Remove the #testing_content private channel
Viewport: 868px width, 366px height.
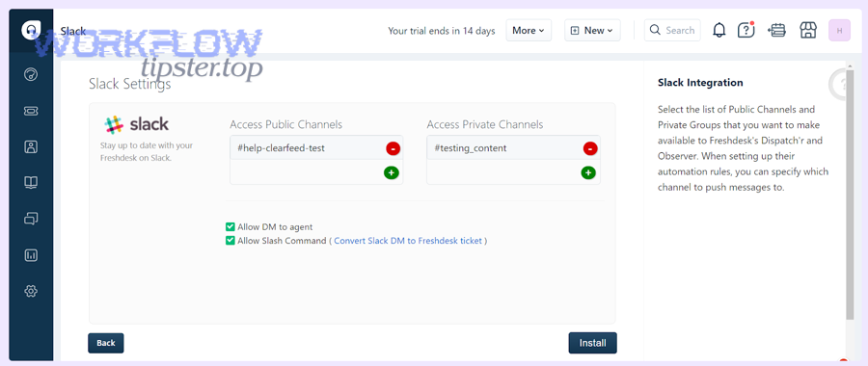pyautogui.click(x=590, y=148)
